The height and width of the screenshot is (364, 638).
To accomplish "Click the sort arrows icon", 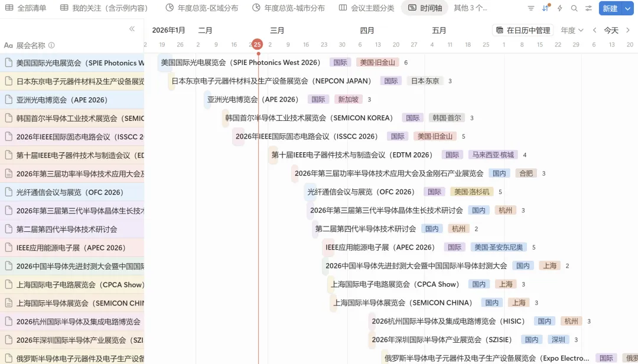I will point(545,8).
